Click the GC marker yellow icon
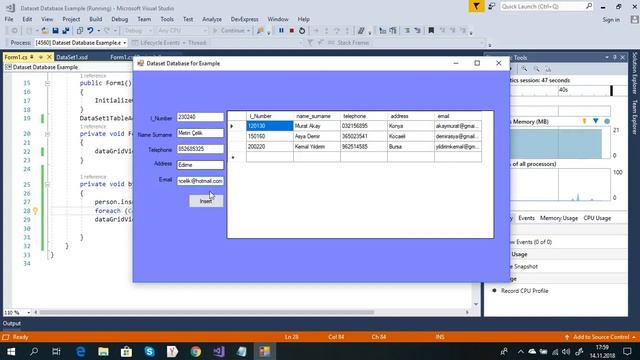The width and height of the screenshot is (640, 360). tap(584, 121)
